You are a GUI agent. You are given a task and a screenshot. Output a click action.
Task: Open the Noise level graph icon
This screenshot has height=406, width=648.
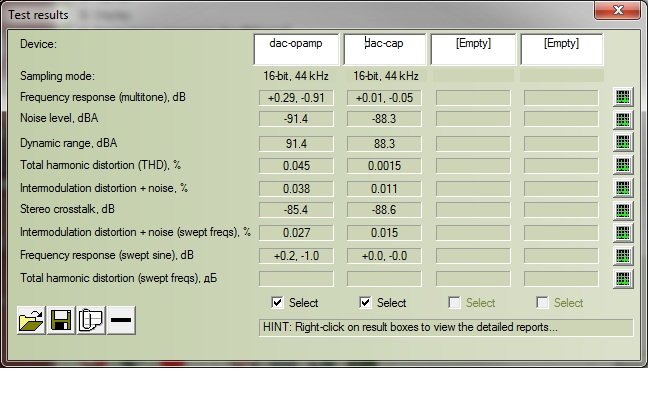[x=623, y=120]
